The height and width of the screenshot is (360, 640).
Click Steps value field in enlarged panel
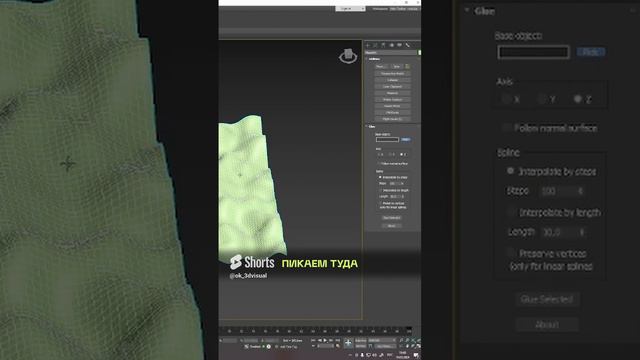(x=558, y=191)
